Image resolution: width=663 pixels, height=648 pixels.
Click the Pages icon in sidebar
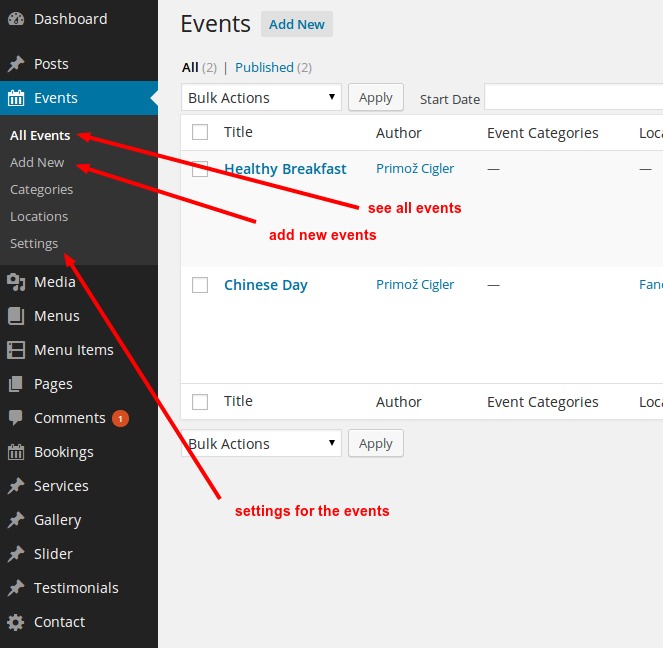[x=16, y=384]
